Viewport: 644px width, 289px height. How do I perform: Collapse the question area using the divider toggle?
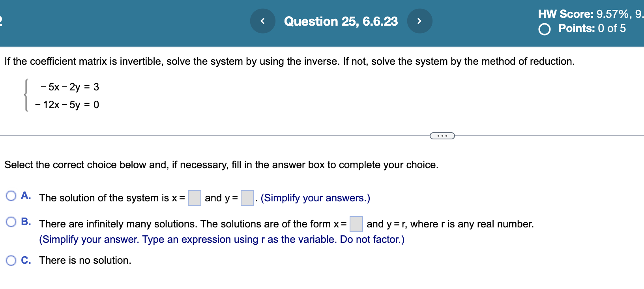(x=442, y=135)
